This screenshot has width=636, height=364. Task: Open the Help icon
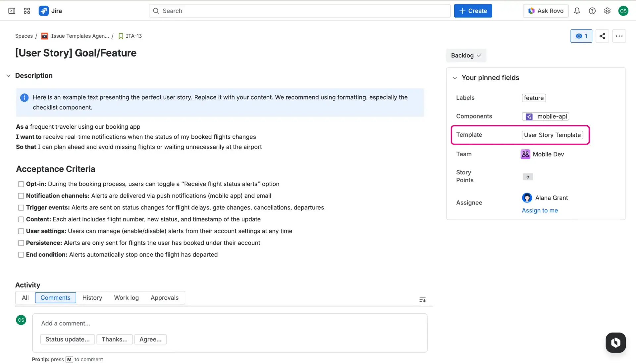point(592,11)
